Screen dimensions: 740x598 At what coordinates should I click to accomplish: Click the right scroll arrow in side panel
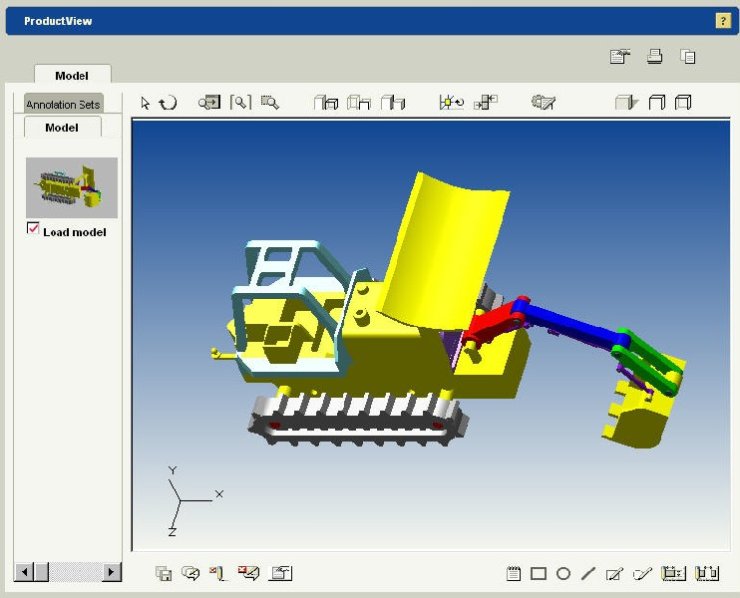[x=111, y=572]
